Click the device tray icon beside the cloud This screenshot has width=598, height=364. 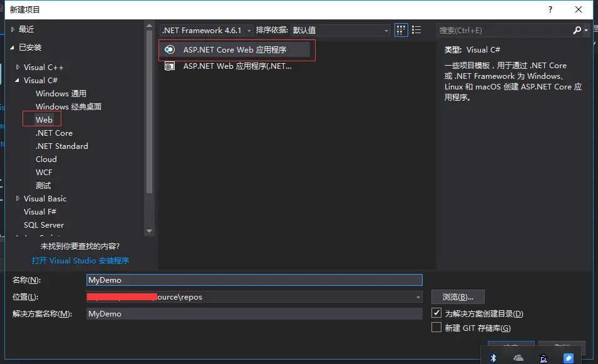(x=544, y=358)
